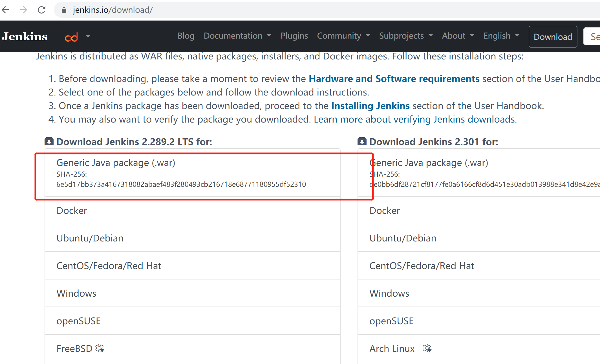Screen dimensions: 600x364
Task: Reload the page with refresh icon
Action: coord(42,10)
